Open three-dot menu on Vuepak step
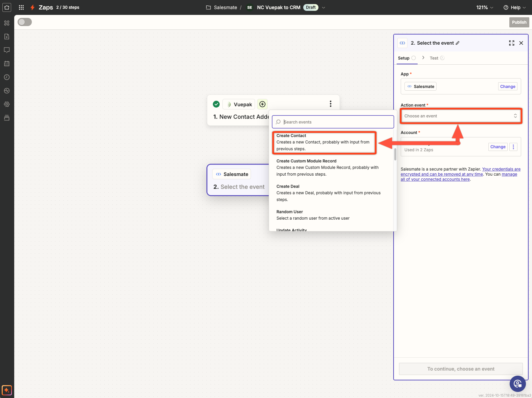 click(330, 104)
